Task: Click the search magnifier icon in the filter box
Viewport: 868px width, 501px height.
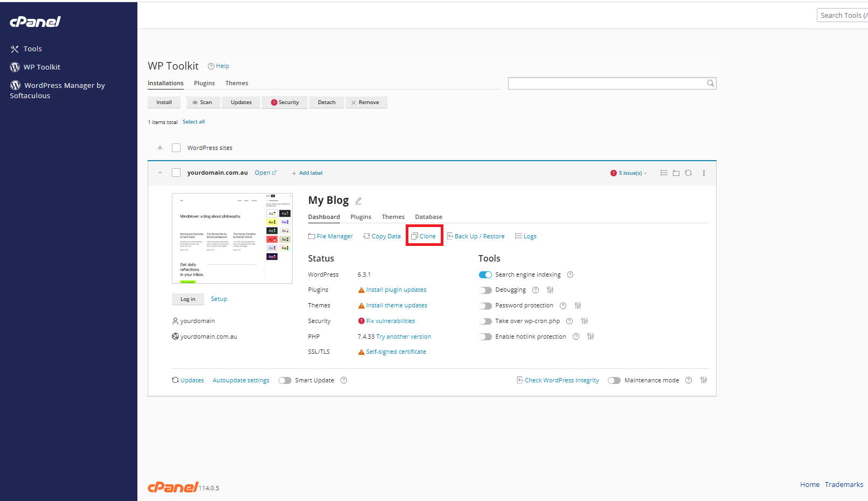Action: (x=711, y=83)
